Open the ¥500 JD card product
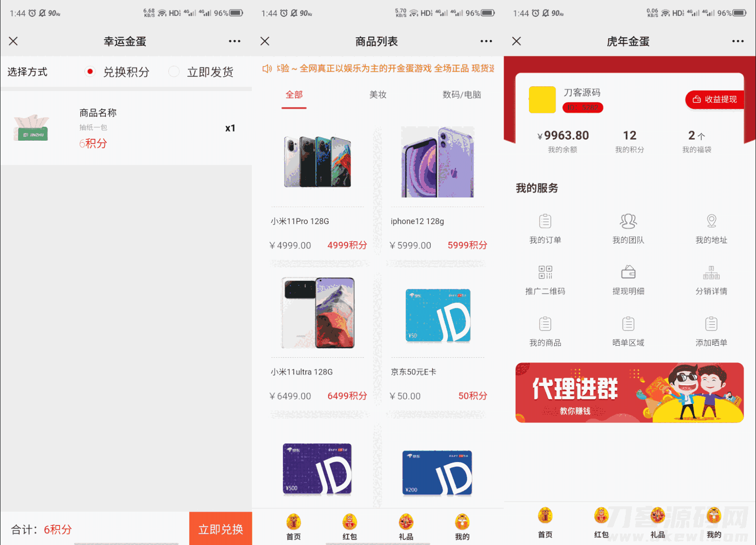This screenshot has height=545, width=756. click(x=318, y=469)
